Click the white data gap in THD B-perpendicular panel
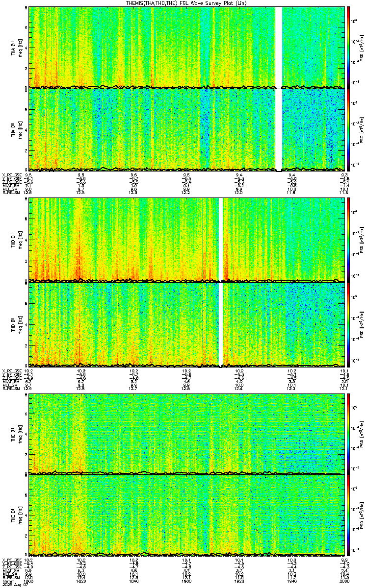Image resolution: width=368 pixels, height=588 pixels. pos(220,240)
